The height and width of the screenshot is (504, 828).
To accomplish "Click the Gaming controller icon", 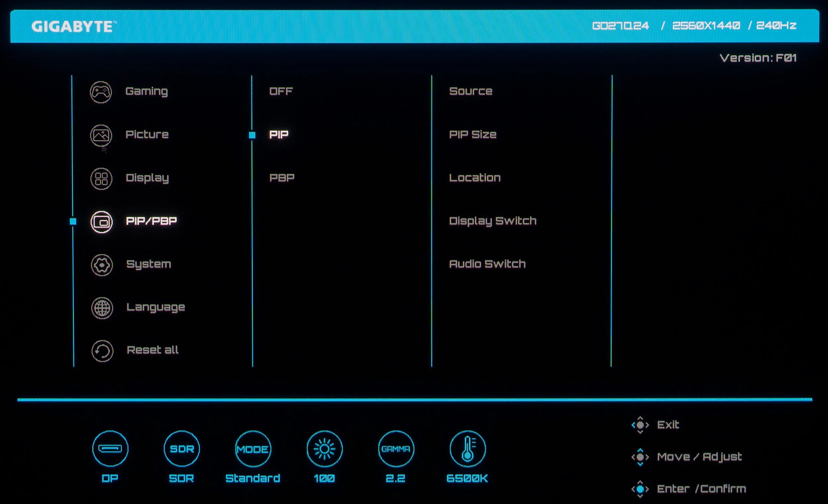I will (x=101, y=92).
